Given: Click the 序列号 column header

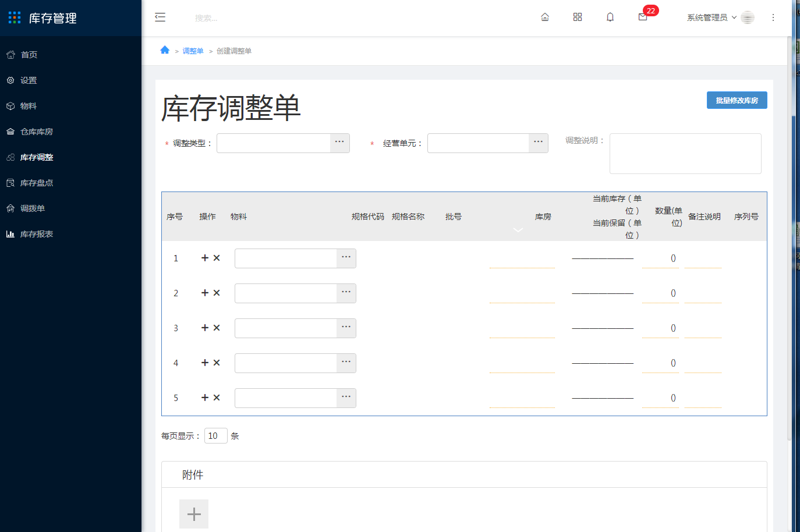Looking at the screenshot, I should (746, 217).
